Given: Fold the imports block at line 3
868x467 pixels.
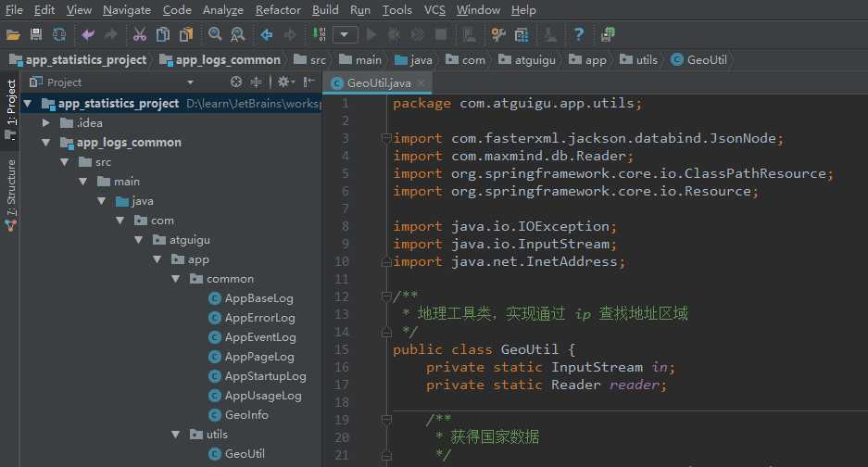Looking at the screenshot, I should pos(386,138).
